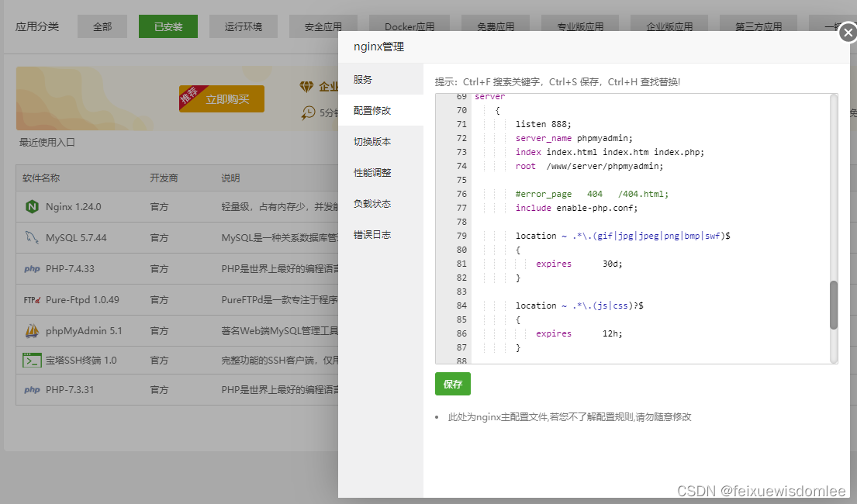
Task: Click the 'root /www/server/phpmyadmin;' line
Action: (589, 166)
